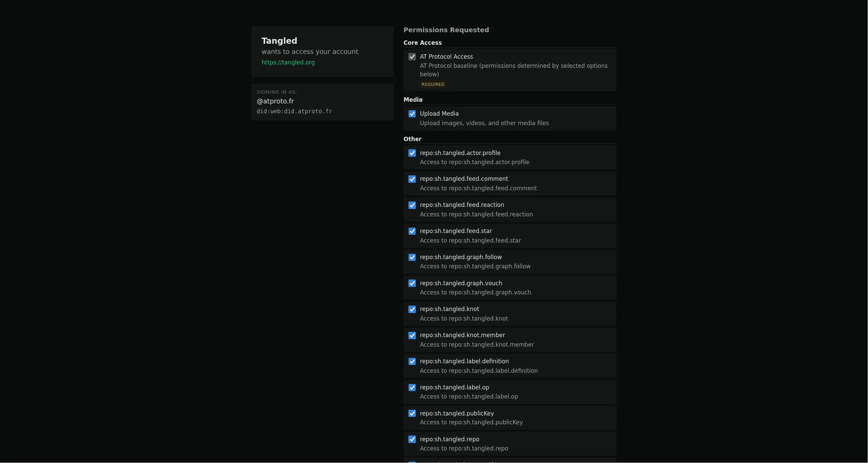Click 'Access to repo:sh.tangled.label.op' description

pos(469,397)
